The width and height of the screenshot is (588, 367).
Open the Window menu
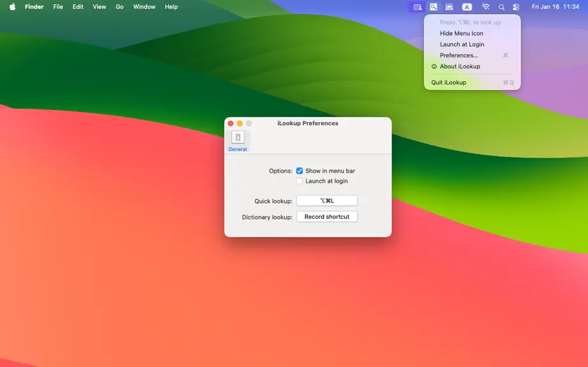pos(144,7)
